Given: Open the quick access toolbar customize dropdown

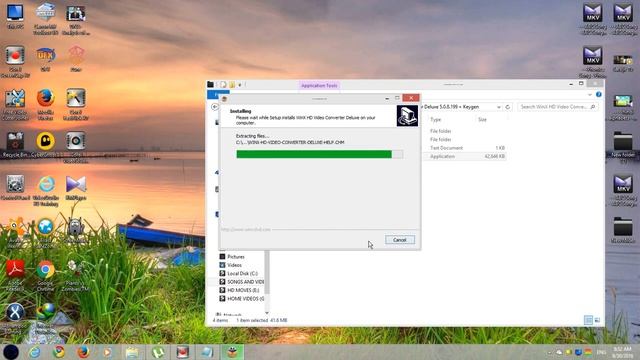Looking at the screenshot, I should click(x=240, y=85).
